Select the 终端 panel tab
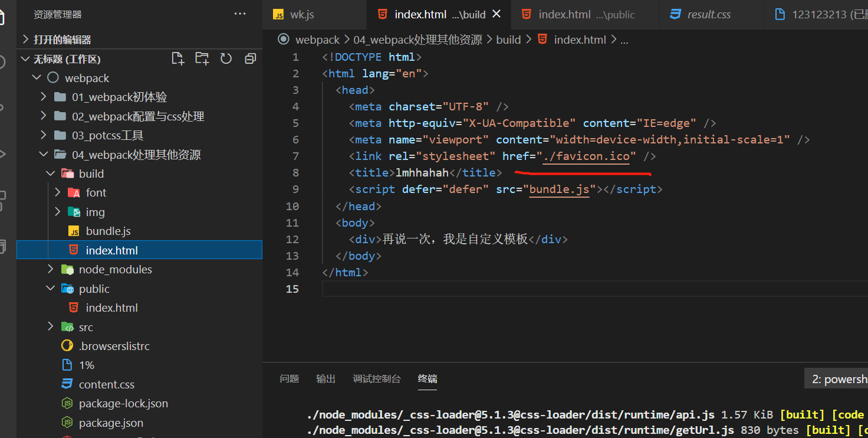 coord(428,379)
